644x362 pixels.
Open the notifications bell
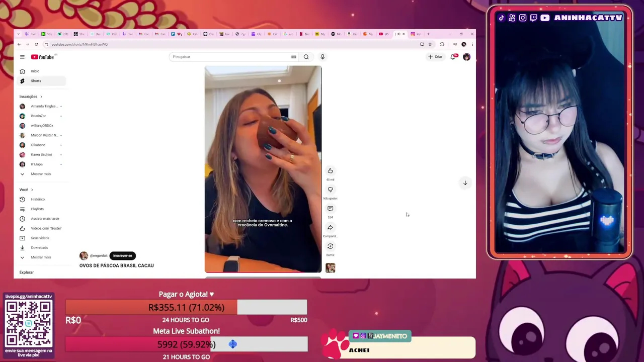(453, 57)
